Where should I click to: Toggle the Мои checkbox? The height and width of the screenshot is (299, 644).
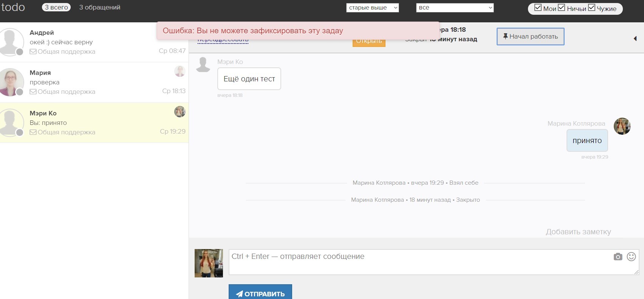point(538,8)
